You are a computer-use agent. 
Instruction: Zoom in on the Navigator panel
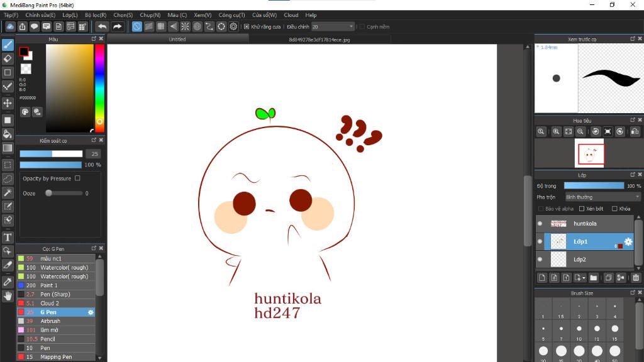pos(556,132)
